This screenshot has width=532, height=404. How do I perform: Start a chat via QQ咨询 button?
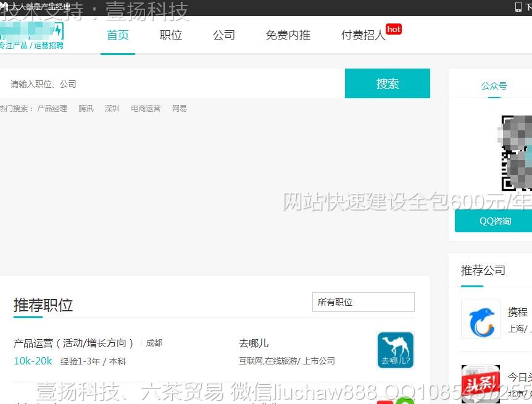pyautogui.click(x=497, y=221)
